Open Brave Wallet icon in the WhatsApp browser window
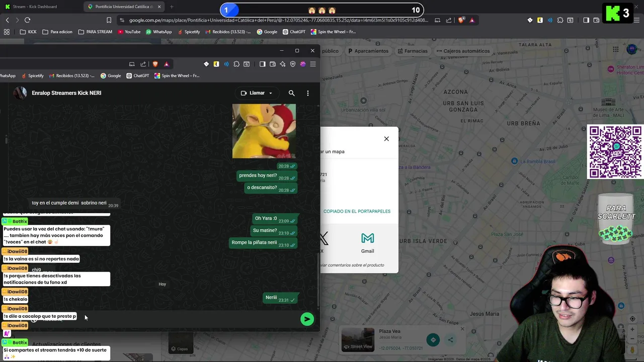The height and width of the screenshot is (362, 644). click(x=273, y=64)
